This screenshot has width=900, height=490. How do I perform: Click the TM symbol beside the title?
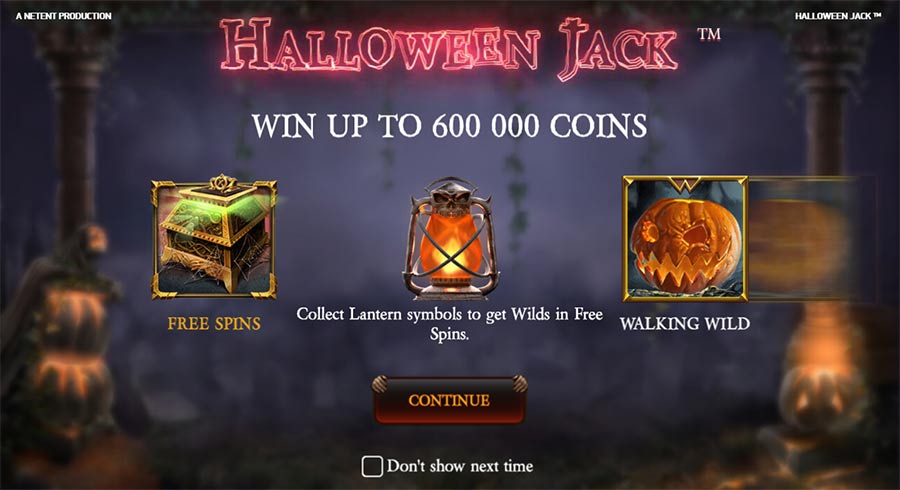709,34
